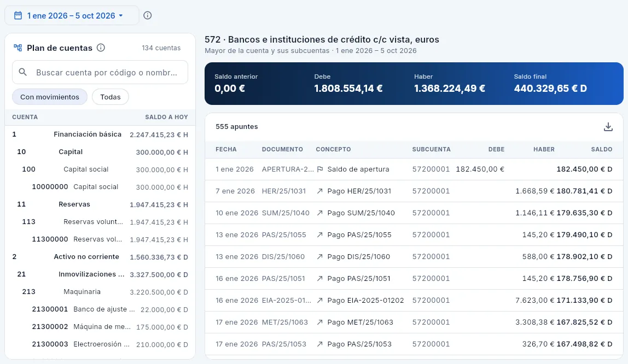Select the Con movimientos filter
628x364 pixels.
50,97
